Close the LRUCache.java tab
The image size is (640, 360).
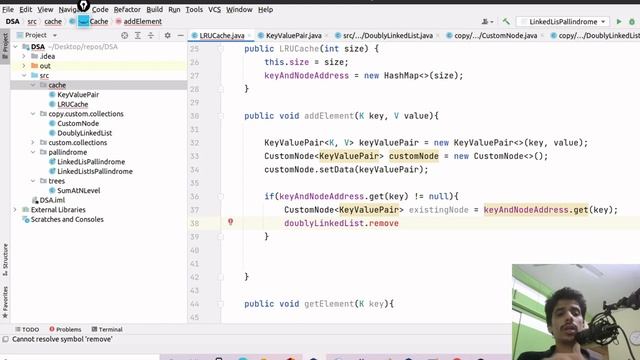tap(249, 36)
